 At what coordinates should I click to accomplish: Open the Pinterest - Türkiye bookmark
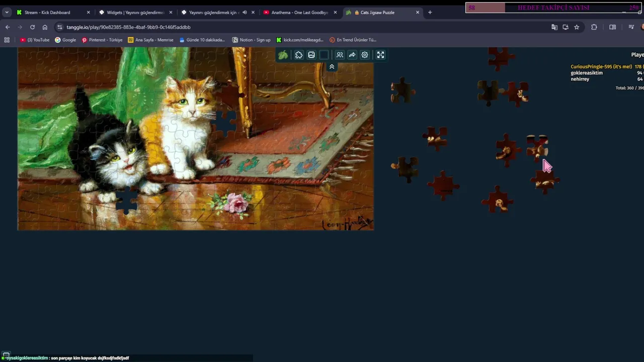[x=102, y=40]
